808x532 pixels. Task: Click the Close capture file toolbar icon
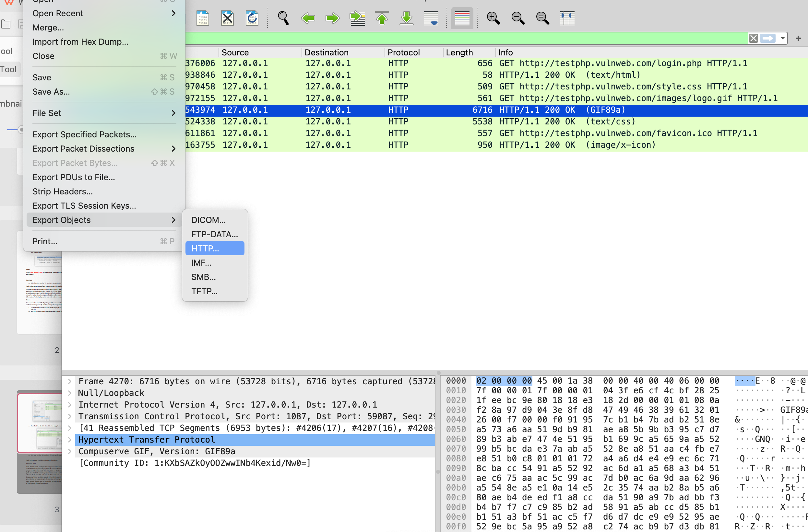tap(227, 18)
